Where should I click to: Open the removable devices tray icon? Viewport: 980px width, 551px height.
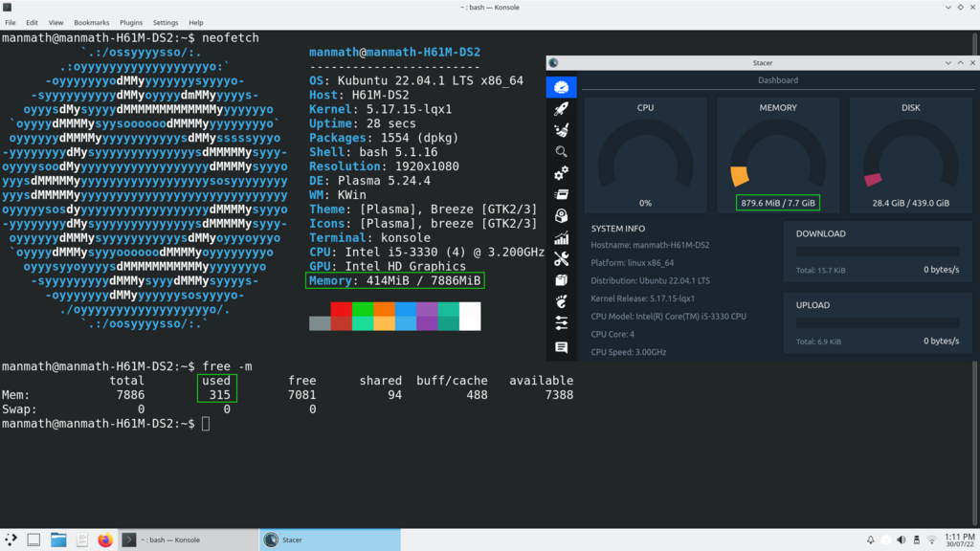click(x=916, y=540)
